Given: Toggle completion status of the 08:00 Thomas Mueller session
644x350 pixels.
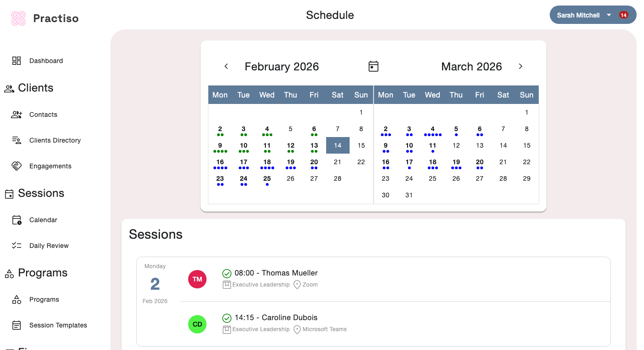Looking at the screenshot, I should pos(227,273).
